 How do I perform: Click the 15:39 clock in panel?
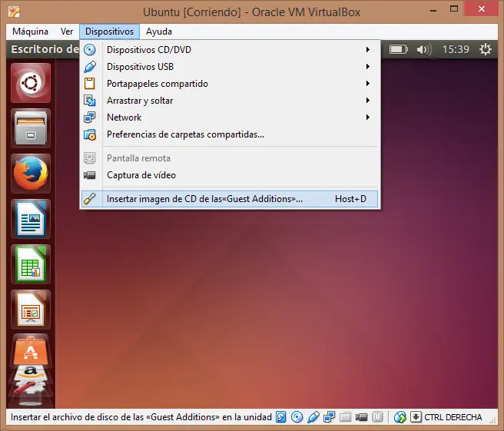(456, 49)
